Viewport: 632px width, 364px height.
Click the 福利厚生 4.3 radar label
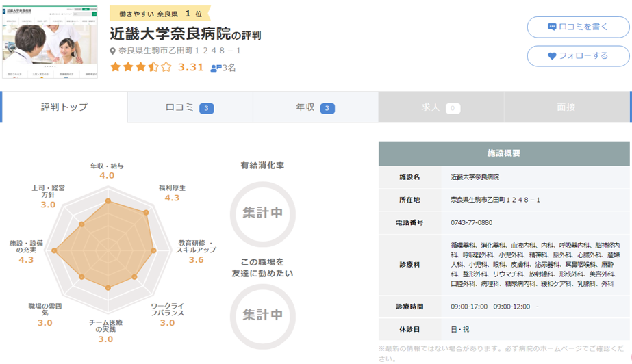tap(172, 193)
